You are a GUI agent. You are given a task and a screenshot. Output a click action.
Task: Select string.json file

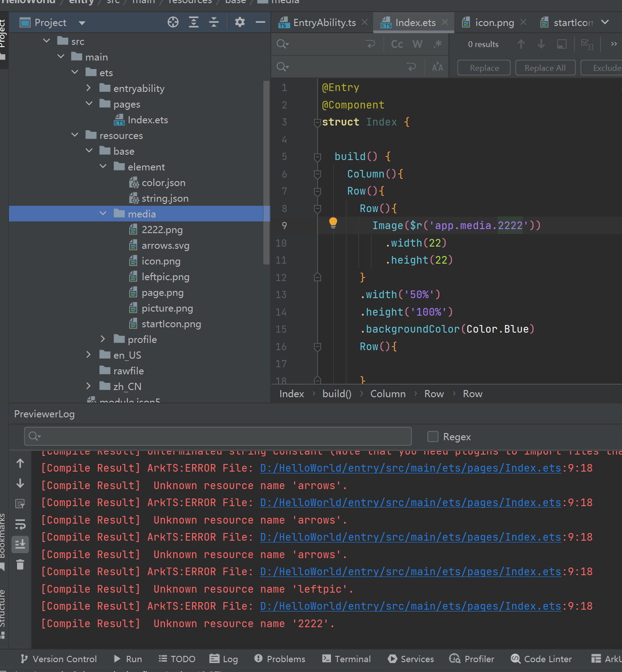coord(159,198)
